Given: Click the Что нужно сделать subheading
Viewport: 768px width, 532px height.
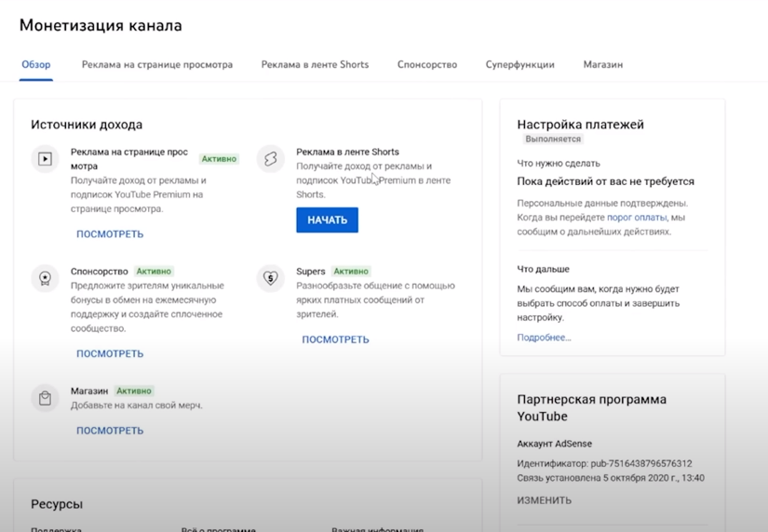Looking at the screenshot, I should point(559,164).
